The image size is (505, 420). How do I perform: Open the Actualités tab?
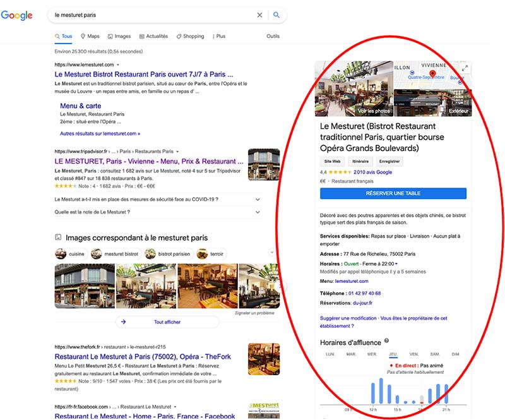pyautogui.click(x=153, y=37)
